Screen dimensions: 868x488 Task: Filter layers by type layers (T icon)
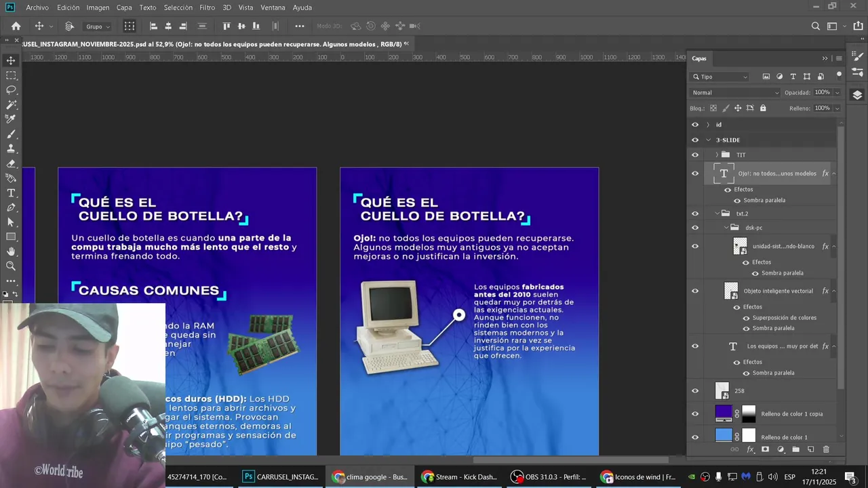pyautogui.click(x=793, y=77)
